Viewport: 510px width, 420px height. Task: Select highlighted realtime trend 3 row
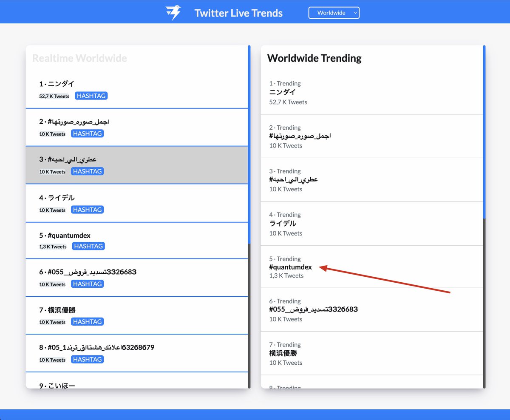point(137,165)
